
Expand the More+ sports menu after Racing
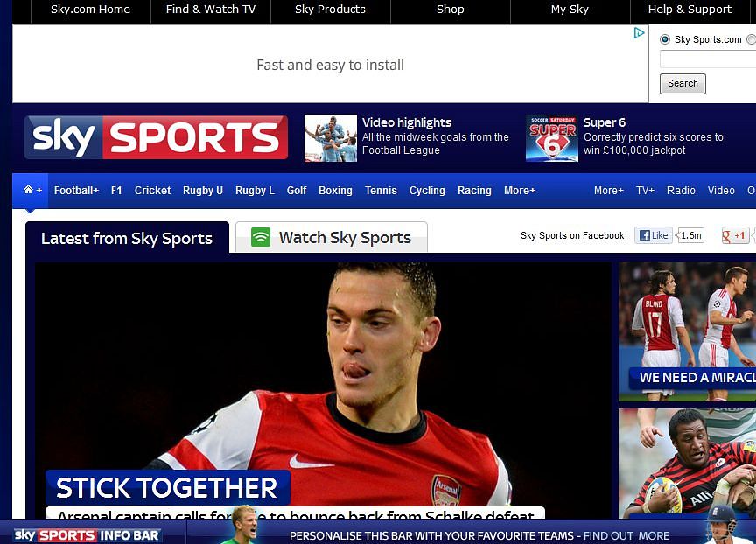tap(520, 191)
